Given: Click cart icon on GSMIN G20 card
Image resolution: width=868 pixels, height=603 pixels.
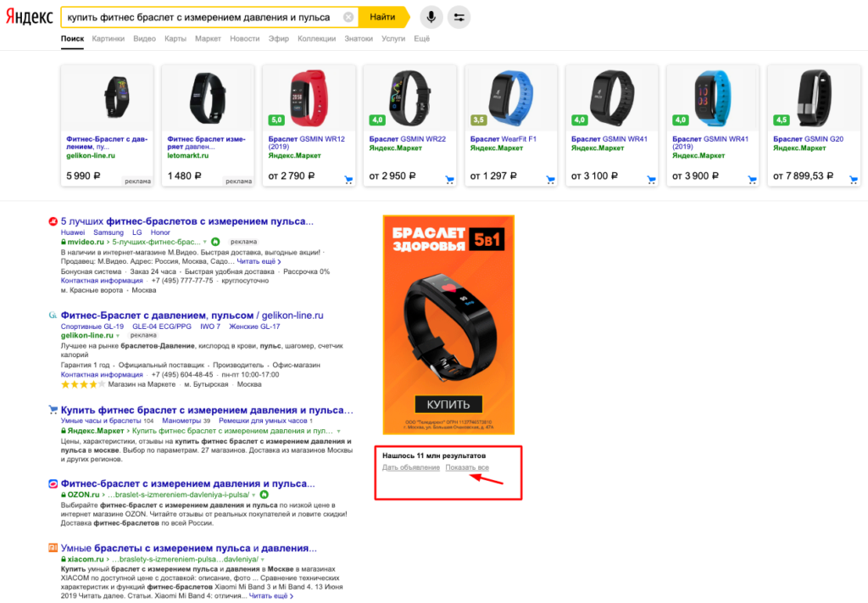Looking at the screenshot, I should pos(854,179).
